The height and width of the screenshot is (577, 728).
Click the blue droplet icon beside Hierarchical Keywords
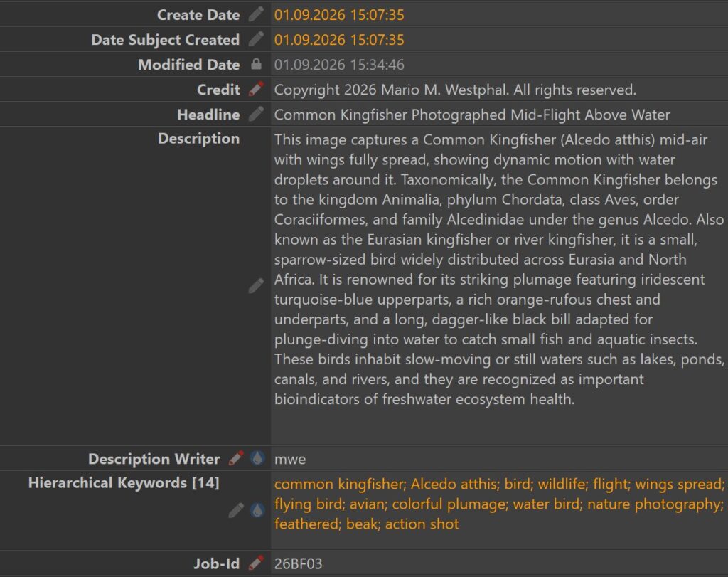click(x=257, y=510)
